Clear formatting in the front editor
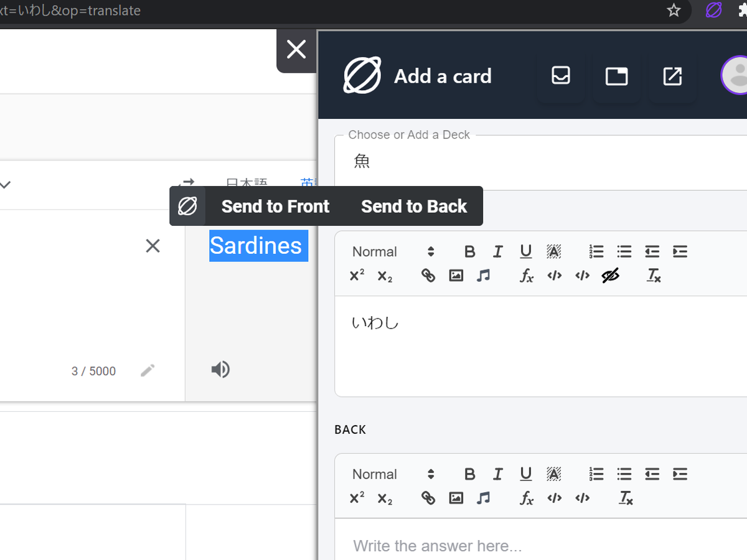The height and width of the screenshot is (560, 747). coord(653,276)
